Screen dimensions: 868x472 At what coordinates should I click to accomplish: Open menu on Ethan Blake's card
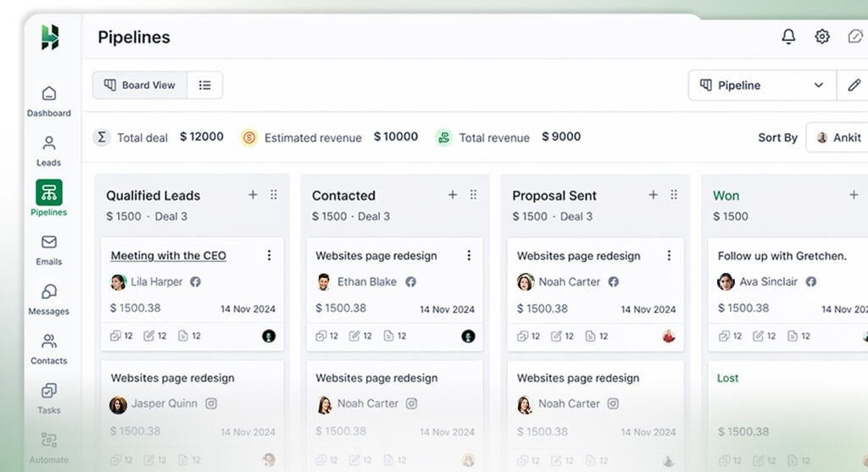click(469, 255)
